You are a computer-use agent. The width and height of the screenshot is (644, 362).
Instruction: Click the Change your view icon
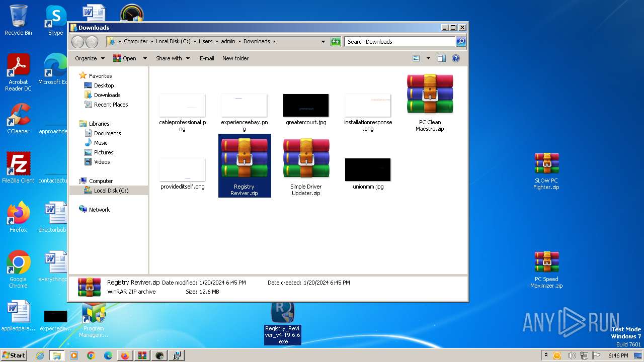(416, 58)
